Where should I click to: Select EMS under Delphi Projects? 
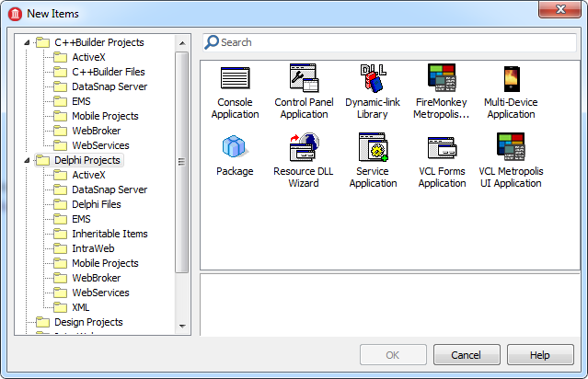click(72, 219)
